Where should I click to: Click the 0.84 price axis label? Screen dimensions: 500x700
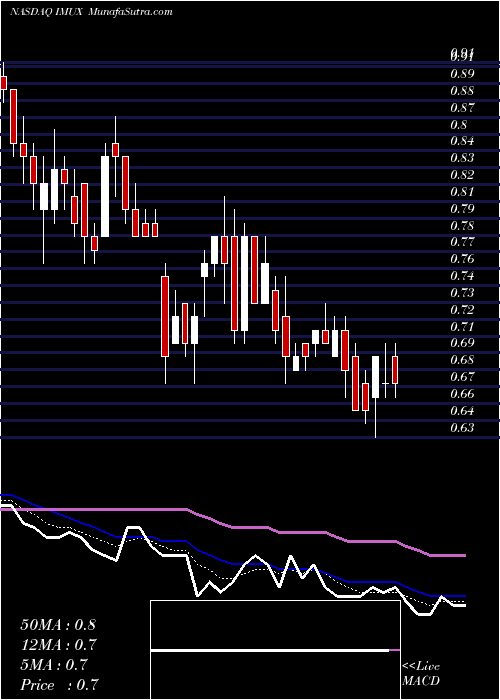pyautogui.click(x=461, y=142)
